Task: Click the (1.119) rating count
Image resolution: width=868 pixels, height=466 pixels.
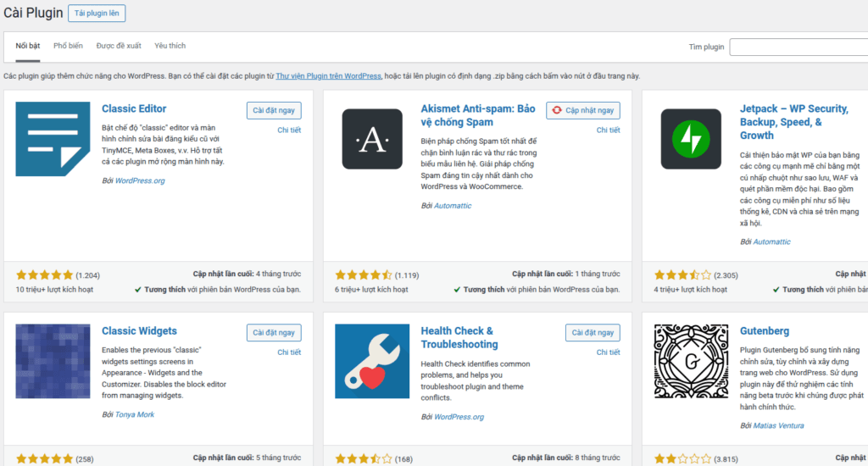Action: pyautogui.click(x=407, y=275)
